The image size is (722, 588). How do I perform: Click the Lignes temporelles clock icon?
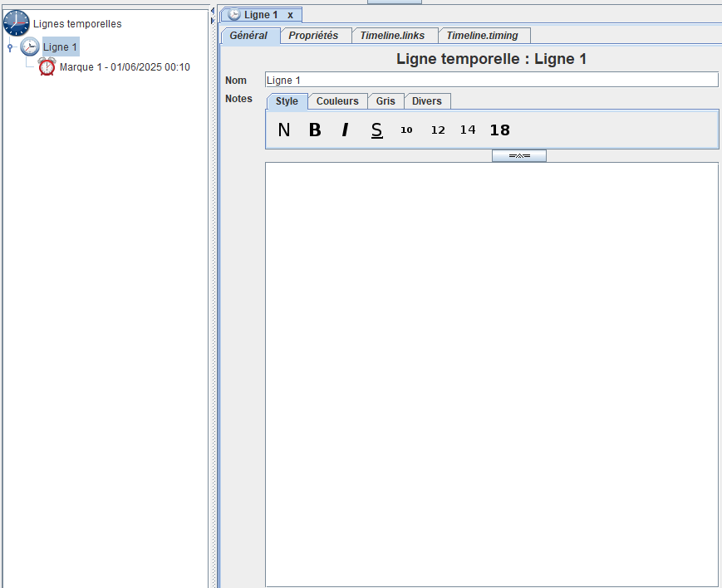click(x=16, y=23)
